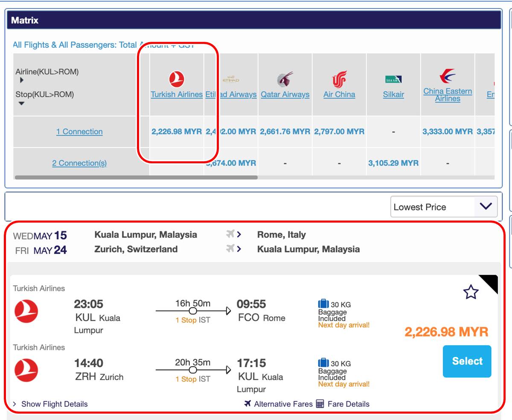Open Qatar Airways column link
The width and height of the screenshot is (512, 420).
[285, 95]
